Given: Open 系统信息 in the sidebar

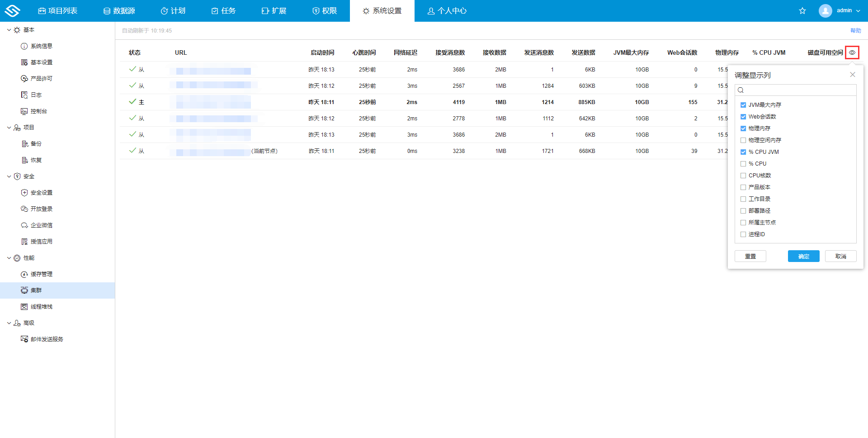Looking at the screenshot, I should coord(41,46).
